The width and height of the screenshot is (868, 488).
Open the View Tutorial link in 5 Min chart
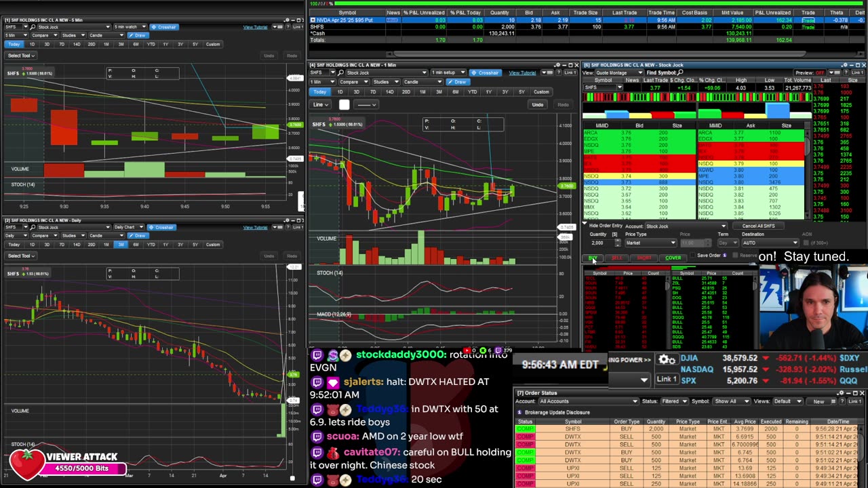pyautogui.click(x=255, y=27)
